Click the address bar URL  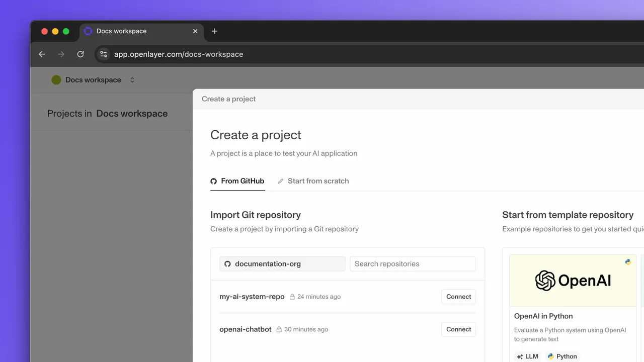[179, 54]
